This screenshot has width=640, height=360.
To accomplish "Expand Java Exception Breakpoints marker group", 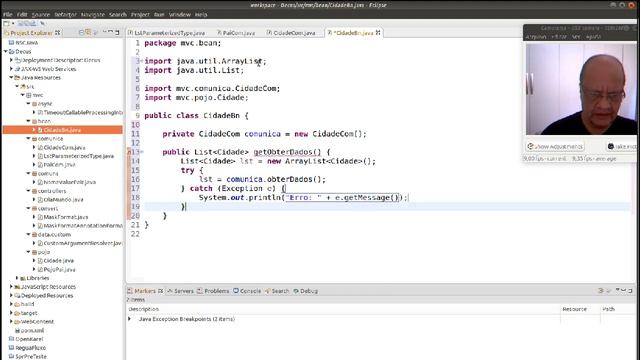I will click(x=130, y=319).
